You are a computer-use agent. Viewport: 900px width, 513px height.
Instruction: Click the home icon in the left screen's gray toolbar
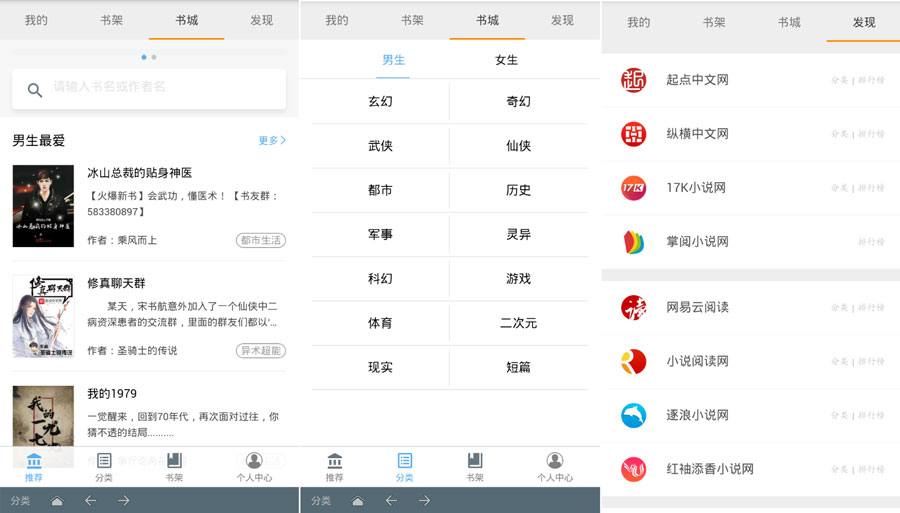tap(57, 501)
